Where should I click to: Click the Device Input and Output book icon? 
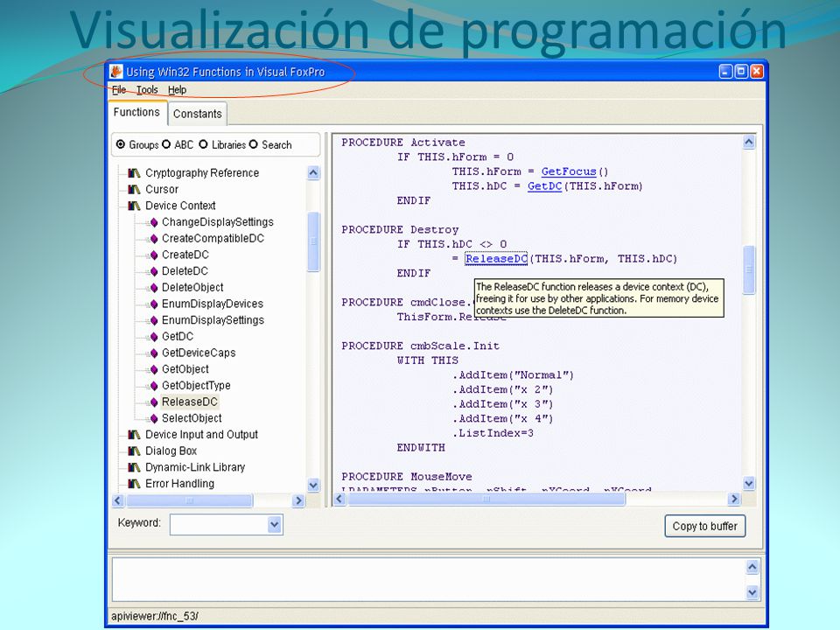tap(134, 435)
